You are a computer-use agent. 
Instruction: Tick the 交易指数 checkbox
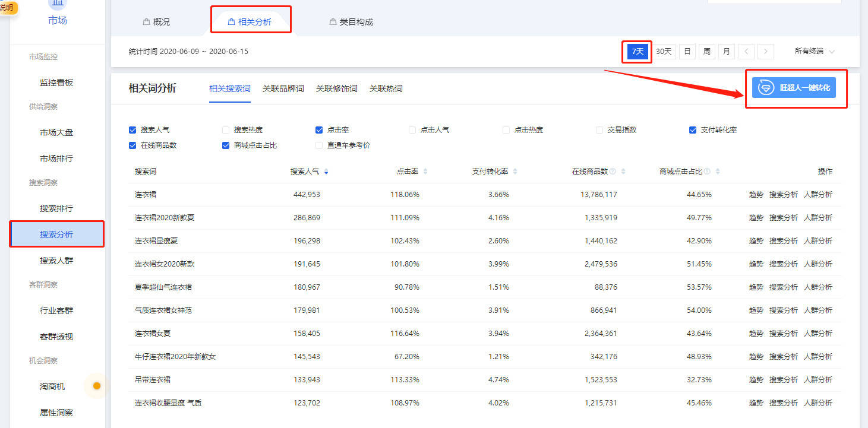[599, 130]
